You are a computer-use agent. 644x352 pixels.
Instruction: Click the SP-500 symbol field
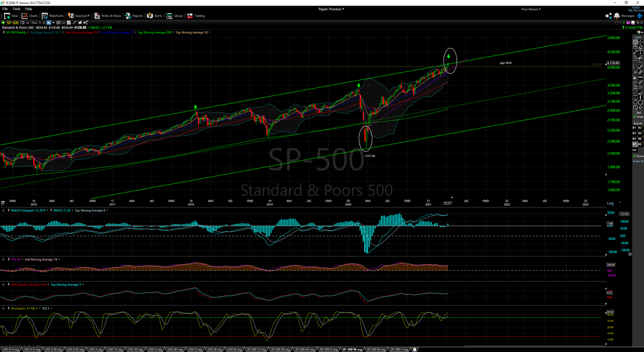point(13,23)
